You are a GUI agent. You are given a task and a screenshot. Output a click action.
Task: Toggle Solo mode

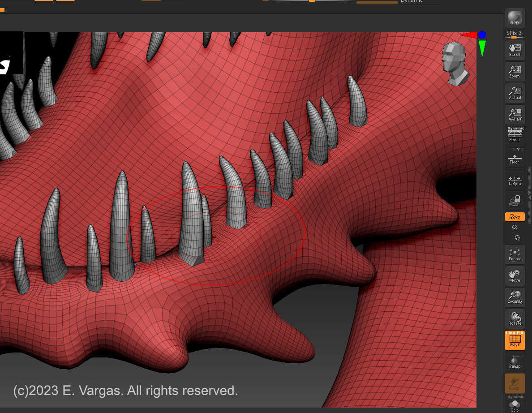pos(515,404)
